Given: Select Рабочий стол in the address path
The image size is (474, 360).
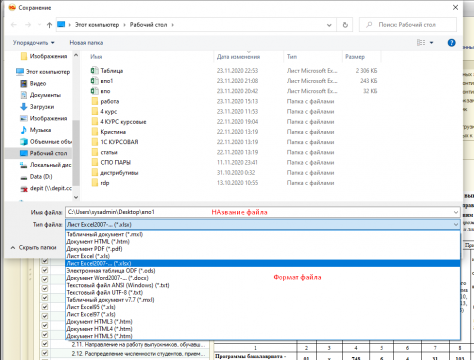Looking at the screenshot, I should pos(148,25).
